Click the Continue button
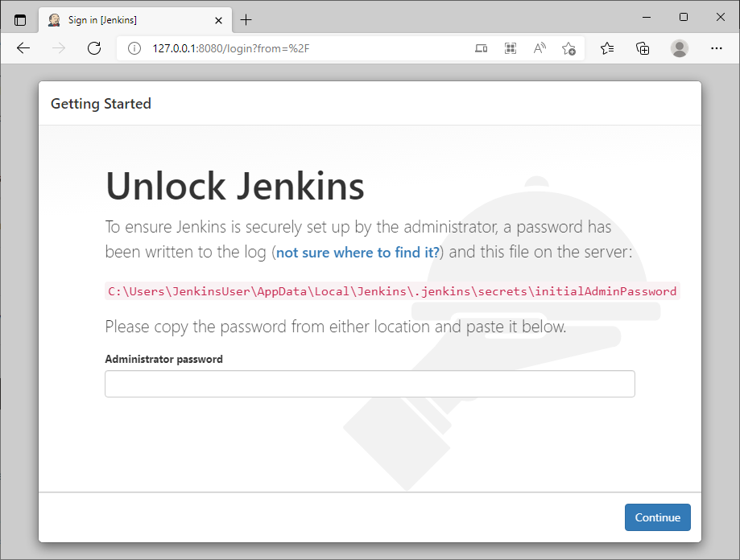The image size is (740, 560). pos(657,517)
